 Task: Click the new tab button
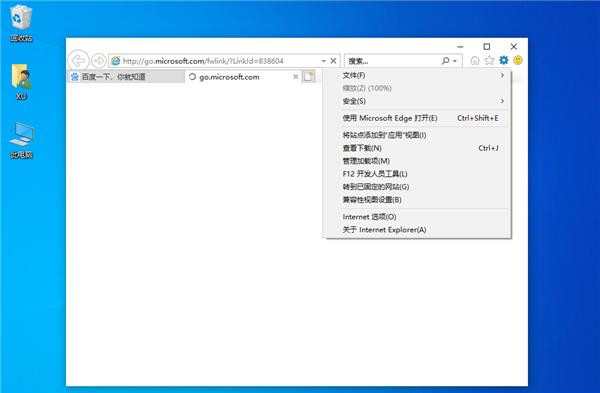click(x=308, y=77)
